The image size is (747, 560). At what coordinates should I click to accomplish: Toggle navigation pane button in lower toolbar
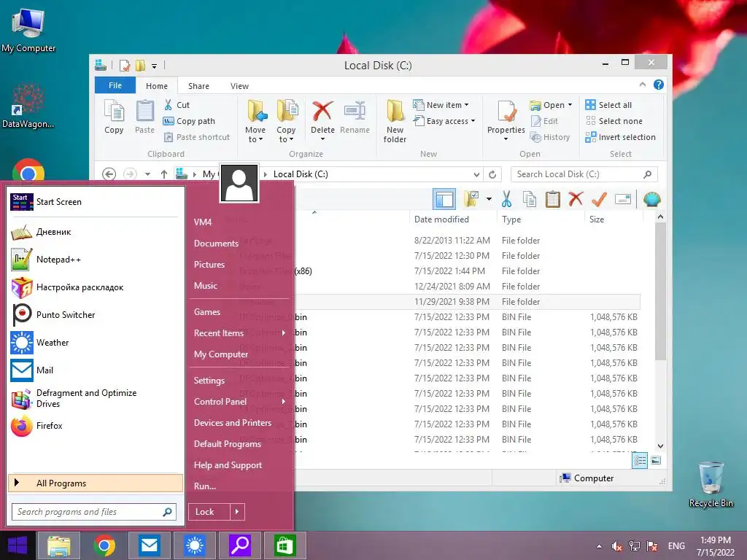(x=444, y=199)
